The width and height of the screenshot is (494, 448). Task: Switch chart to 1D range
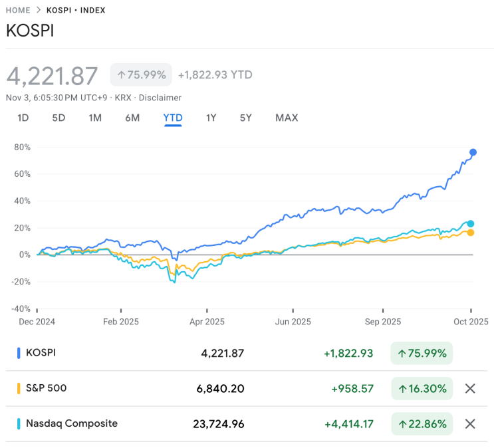[23, 118]
